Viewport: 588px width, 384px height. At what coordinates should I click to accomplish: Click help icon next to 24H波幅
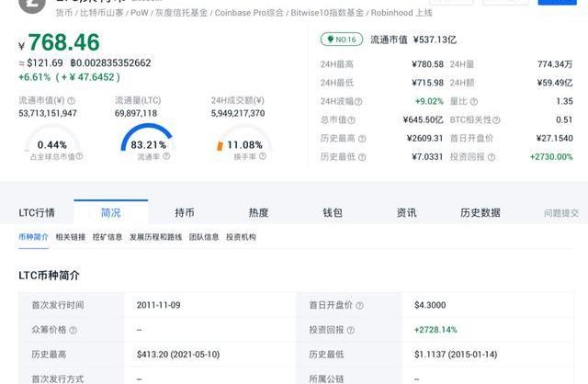coord(358,102)
